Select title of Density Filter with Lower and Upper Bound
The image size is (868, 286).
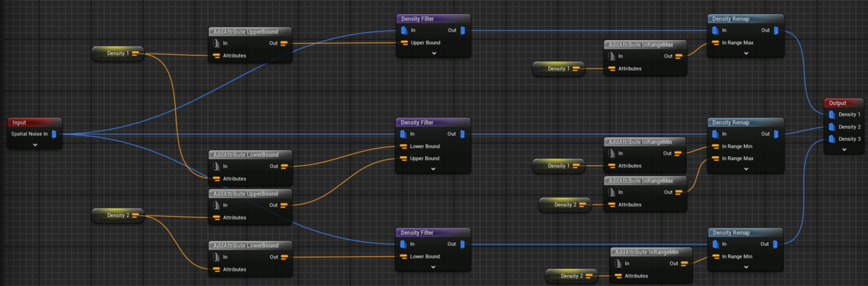[432, 122]
